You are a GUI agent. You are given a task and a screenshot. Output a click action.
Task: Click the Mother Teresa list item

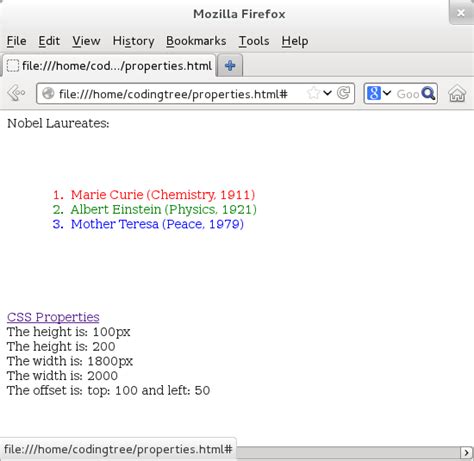pos(157,224)
